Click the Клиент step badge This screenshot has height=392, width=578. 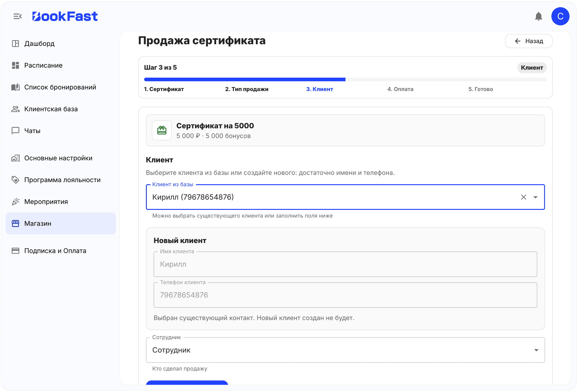point(532,68)
